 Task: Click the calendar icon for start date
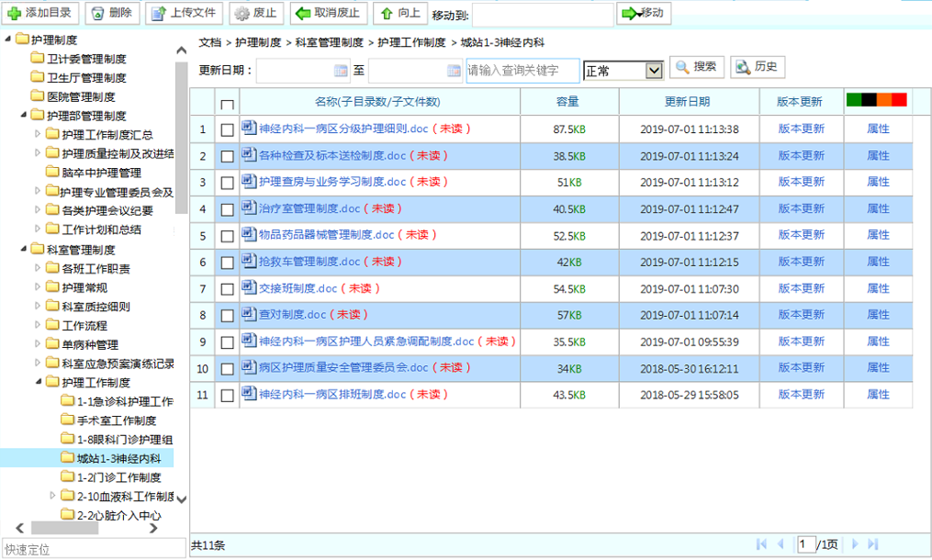point(342,71)
